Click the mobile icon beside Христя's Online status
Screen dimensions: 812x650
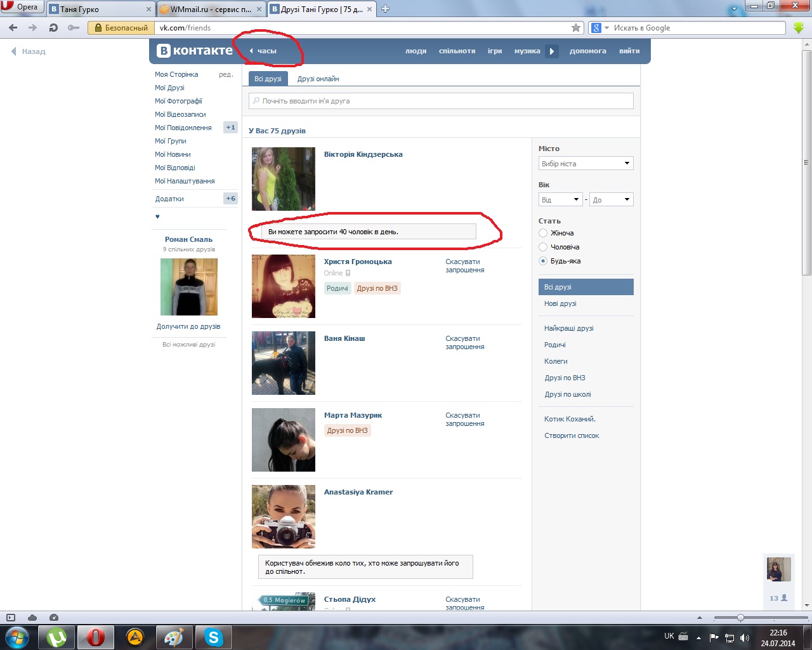(x=348, y=273)
